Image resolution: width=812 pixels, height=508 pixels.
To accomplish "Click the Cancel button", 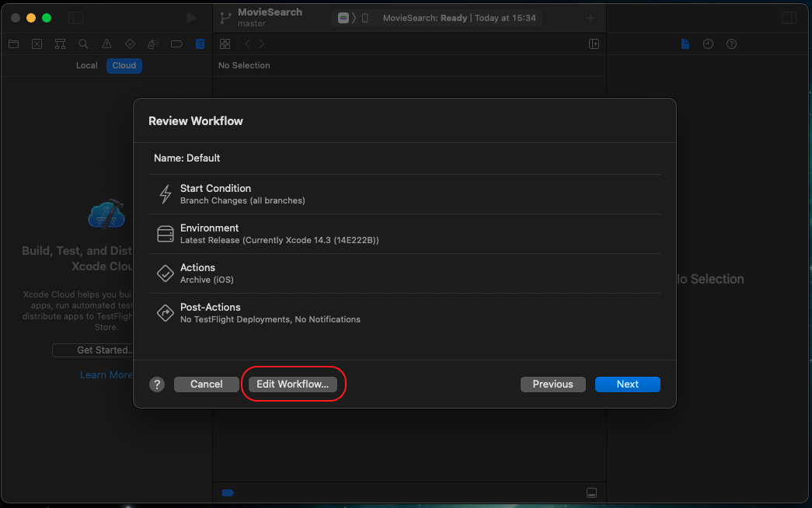I will click(206, 384).
